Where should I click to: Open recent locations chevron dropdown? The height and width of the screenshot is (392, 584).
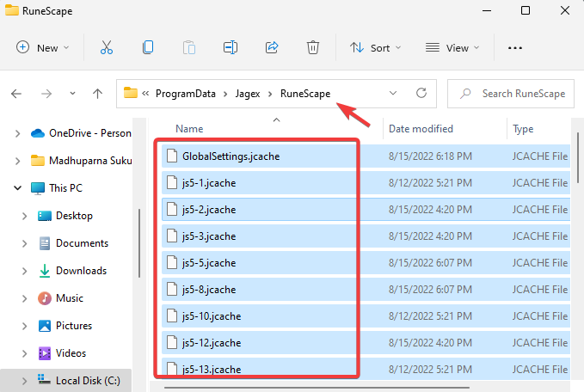[72, 94]
